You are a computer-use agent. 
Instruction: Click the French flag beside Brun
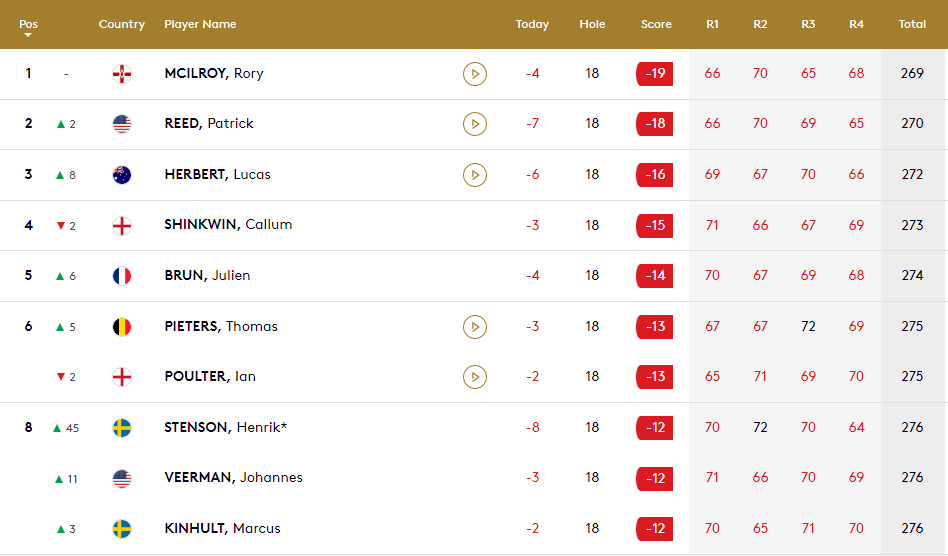(122, 276)
